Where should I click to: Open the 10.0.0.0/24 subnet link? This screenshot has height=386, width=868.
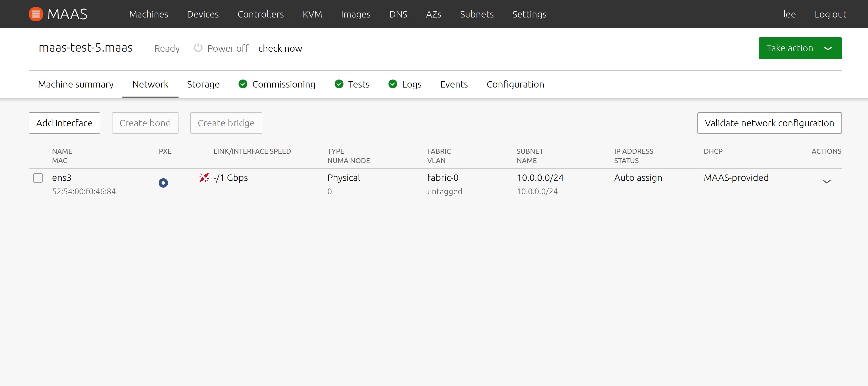pos(540,177)
